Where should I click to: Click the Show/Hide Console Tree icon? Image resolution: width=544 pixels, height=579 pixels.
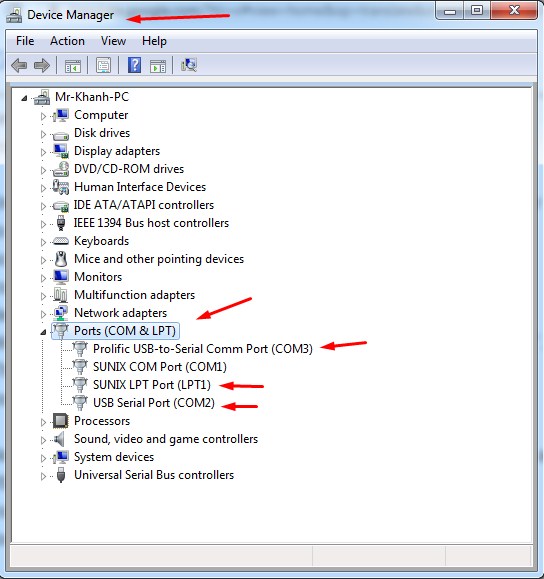point(73,66)
